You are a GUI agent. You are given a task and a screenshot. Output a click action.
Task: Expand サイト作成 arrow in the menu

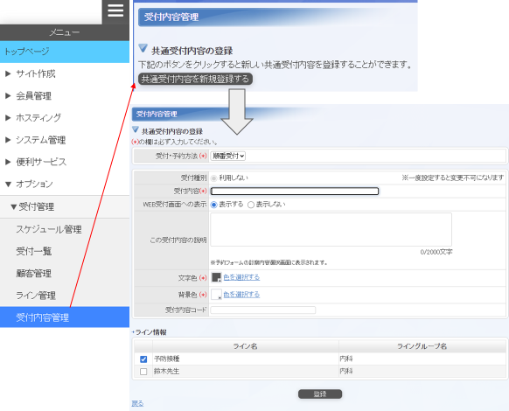[x=8, y=74]
